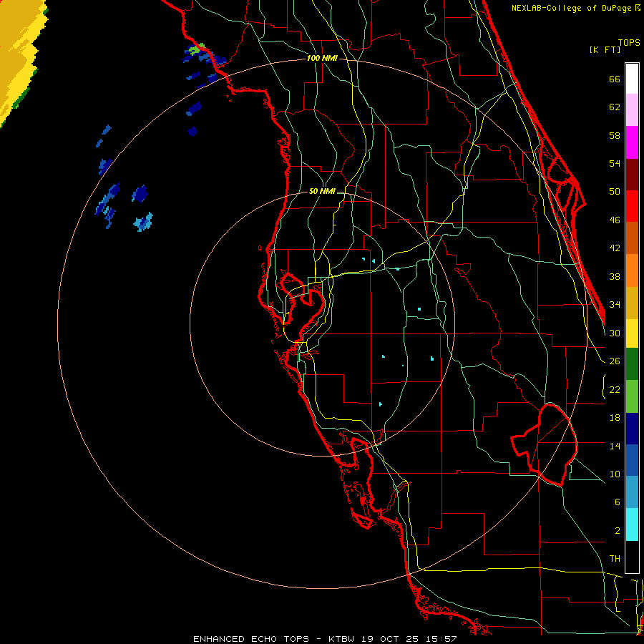Click the "50 NMI" range ring label
Screen dimensions: 644x644
pyautogui.click(x=322, y=191)
